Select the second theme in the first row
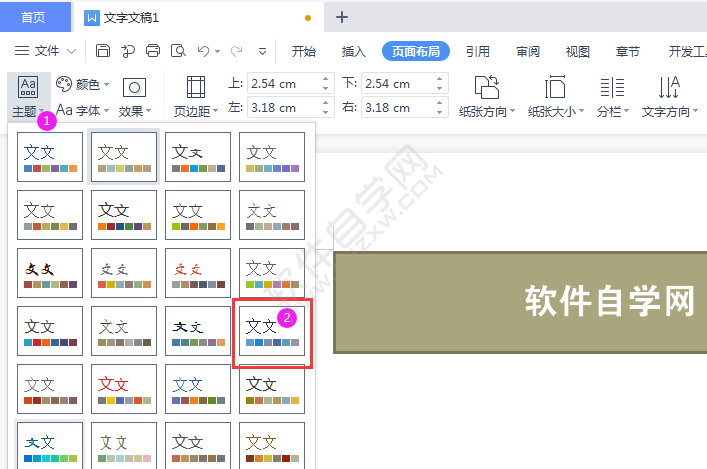 tap(124, 157)
